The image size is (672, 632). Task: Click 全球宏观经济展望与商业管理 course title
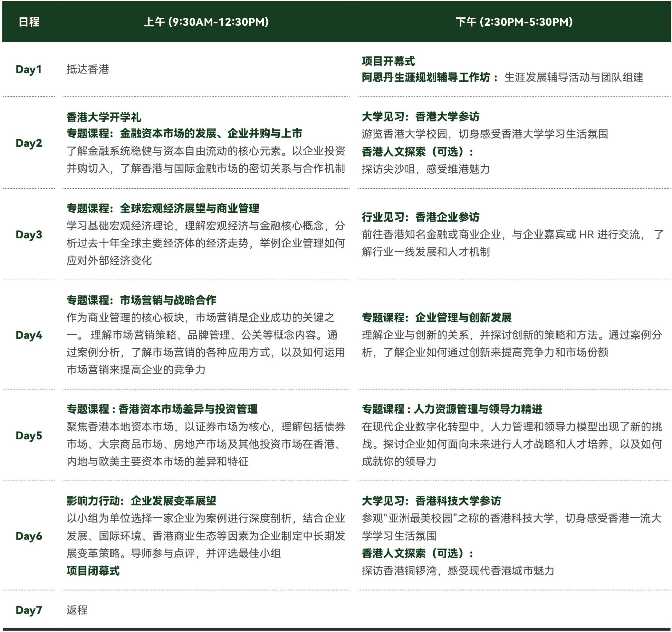pos(189,208)
